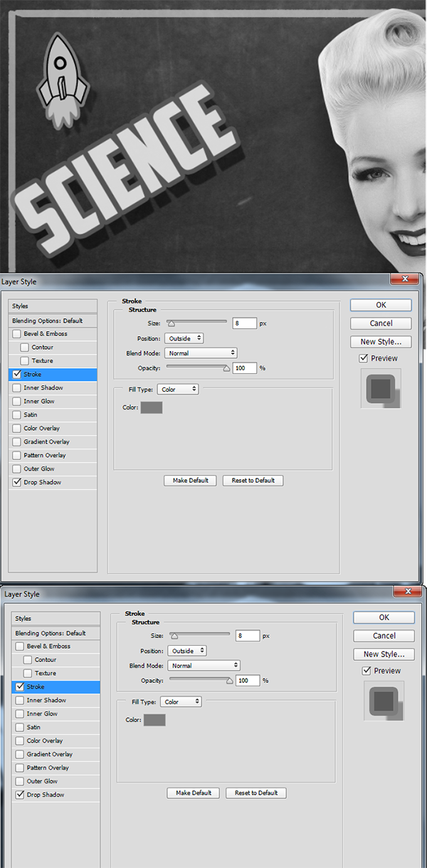Click the Size input field in lower dialog
Screen dimensions: 427x868
(247, 635)
